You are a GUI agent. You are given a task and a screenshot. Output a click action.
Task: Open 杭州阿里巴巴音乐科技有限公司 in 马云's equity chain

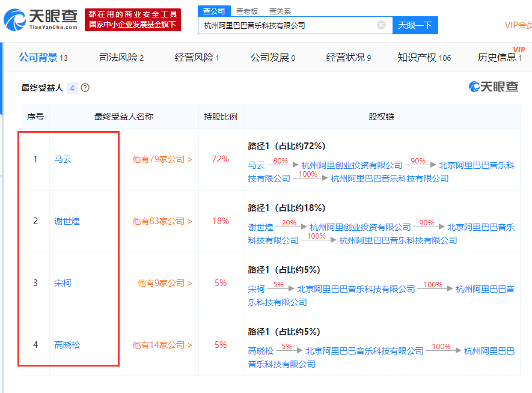pyautogui.click(x=390, y=178)
